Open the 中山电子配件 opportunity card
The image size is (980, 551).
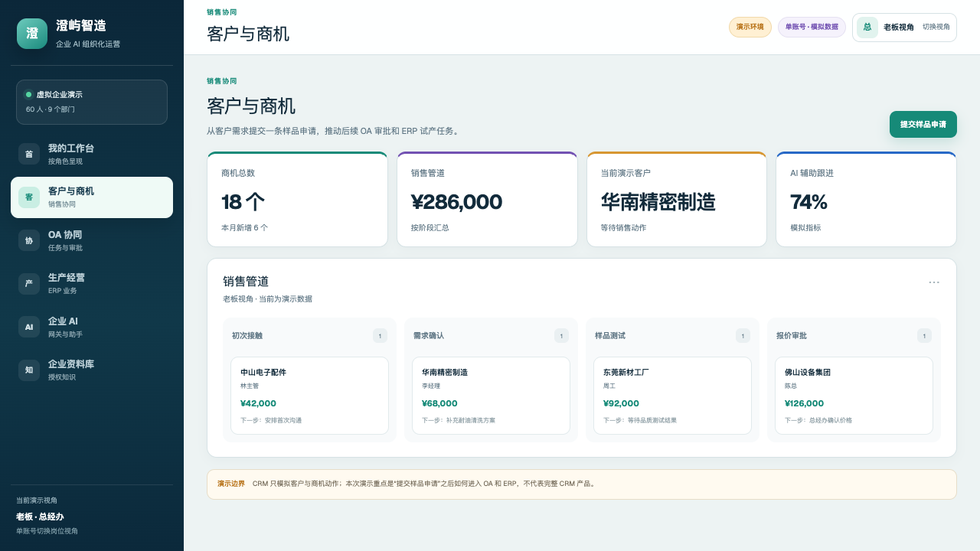[x=309, y=396]
